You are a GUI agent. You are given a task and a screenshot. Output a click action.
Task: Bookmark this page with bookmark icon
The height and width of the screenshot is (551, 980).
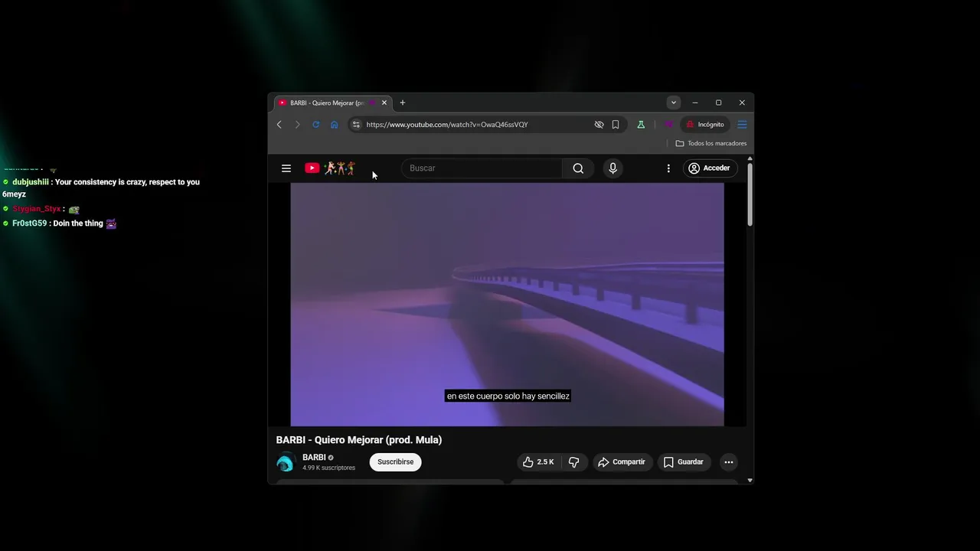(x=616, y=125)
